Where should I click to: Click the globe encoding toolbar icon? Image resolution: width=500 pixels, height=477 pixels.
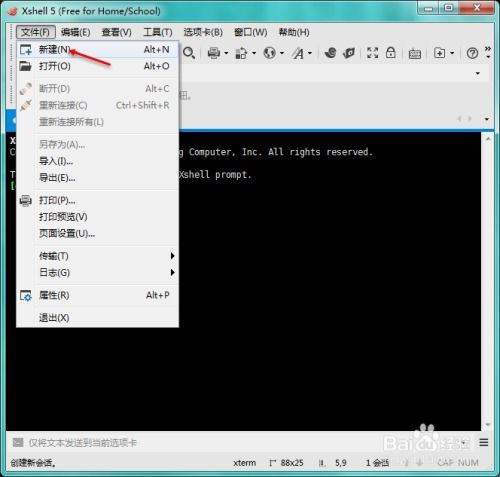(269, 53)
